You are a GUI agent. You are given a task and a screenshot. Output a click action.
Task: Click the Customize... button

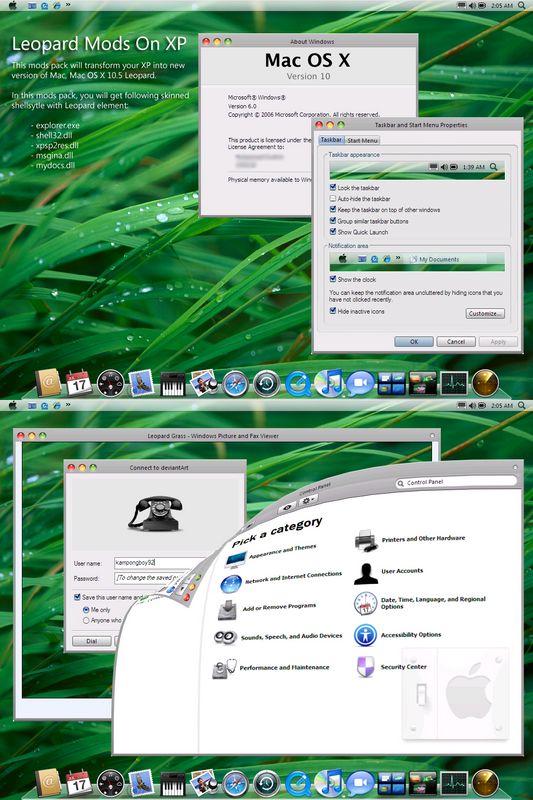(x=485, y=313)
